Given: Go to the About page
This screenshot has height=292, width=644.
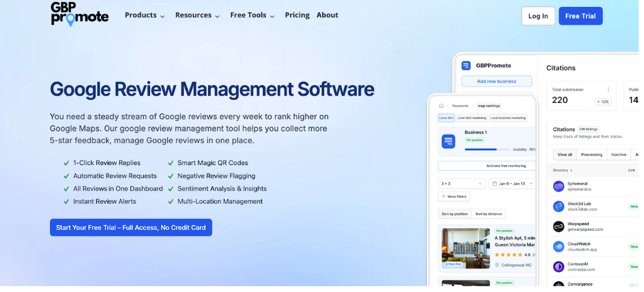Looking at the screenshot, I should [327, 15].
